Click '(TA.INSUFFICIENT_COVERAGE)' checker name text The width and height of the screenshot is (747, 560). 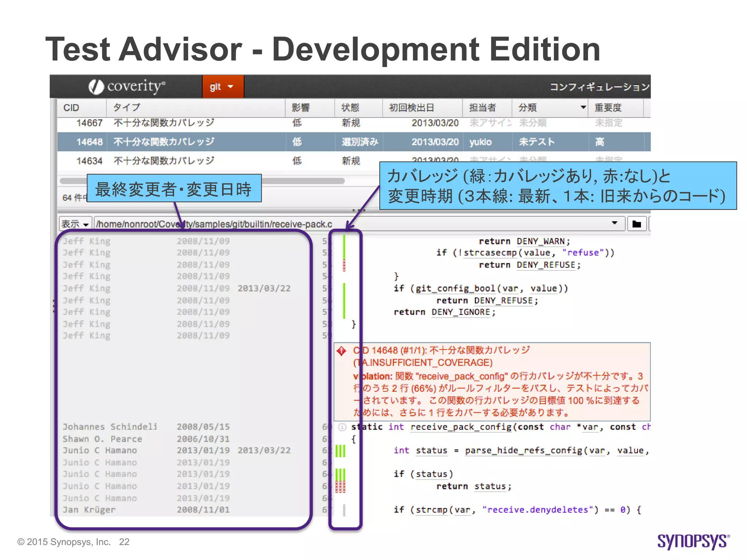423,363
